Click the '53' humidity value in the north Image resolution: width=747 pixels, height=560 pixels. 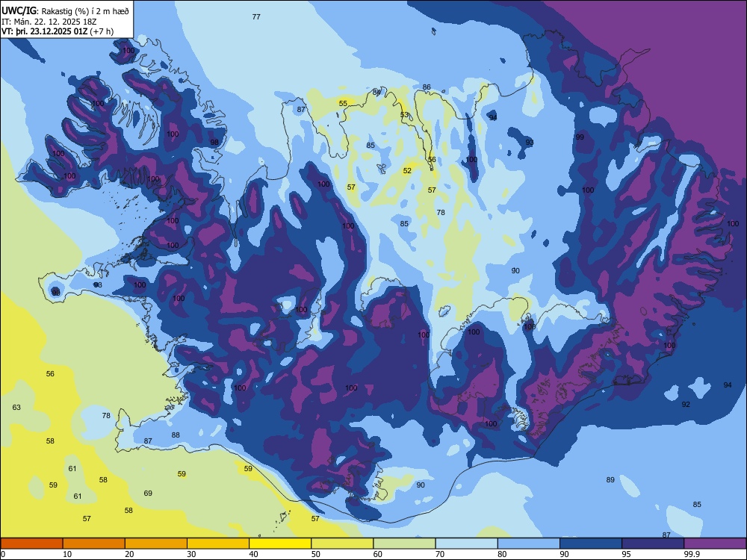tap(404, 115)
